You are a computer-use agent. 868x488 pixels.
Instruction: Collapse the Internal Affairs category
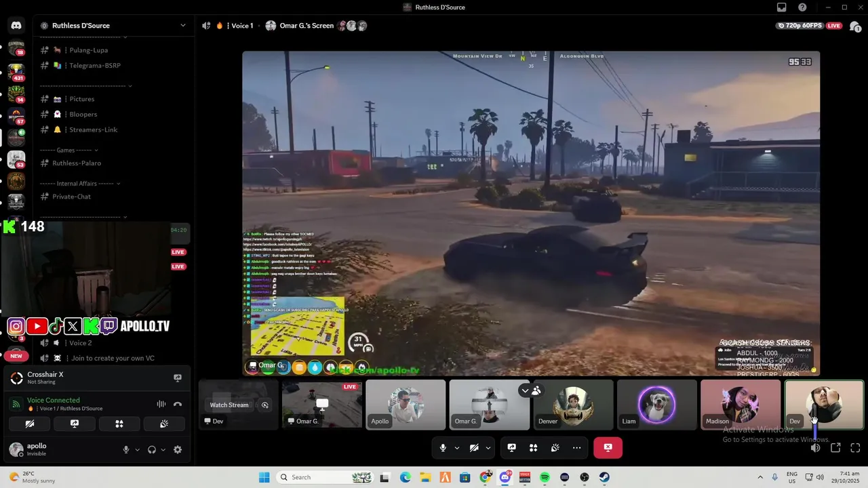point(80,183)
